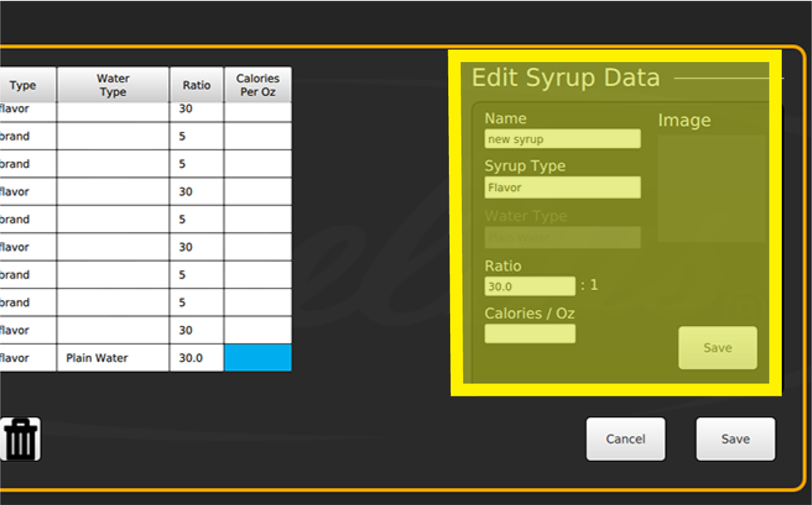Image resolution: width=812 pixels, height=505 pixels.
Task: Sort by Water Type column header
Action: click(113, 85)
